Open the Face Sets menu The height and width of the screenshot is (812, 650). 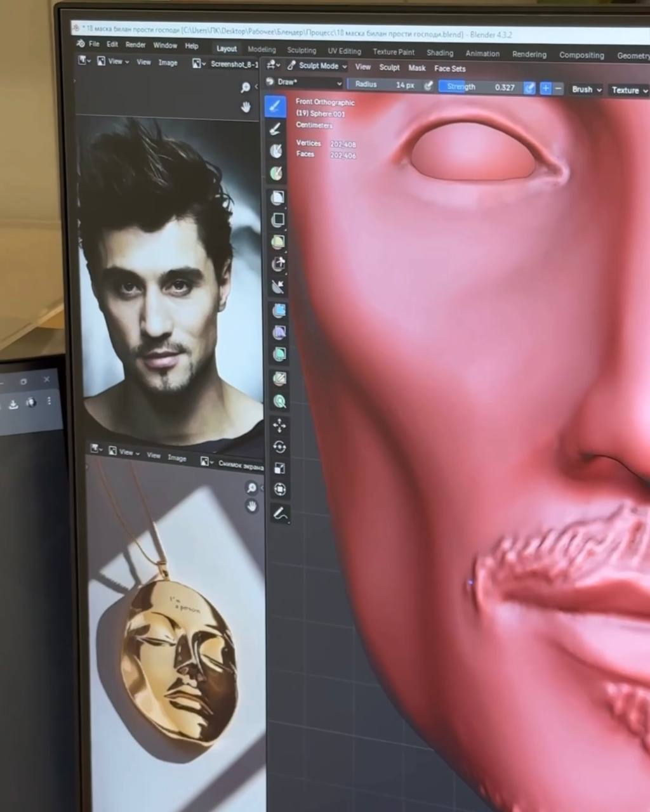point(449,69)
